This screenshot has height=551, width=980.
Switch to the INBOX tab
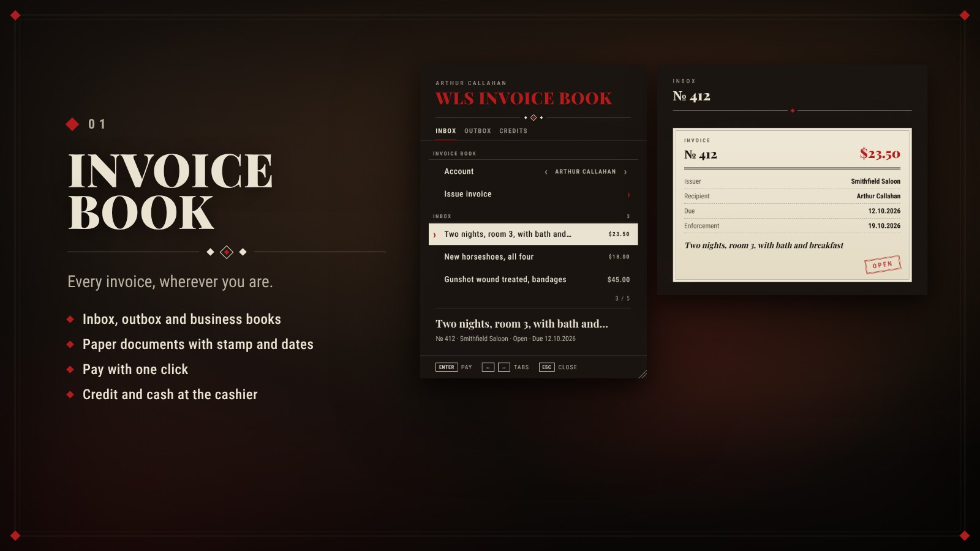click(445, 131)
